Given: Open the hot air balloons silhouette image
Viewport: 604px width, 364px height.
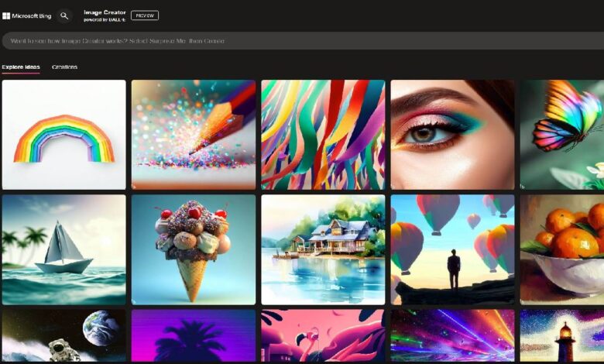Looking at the screenshot, I should pos(452,249).
